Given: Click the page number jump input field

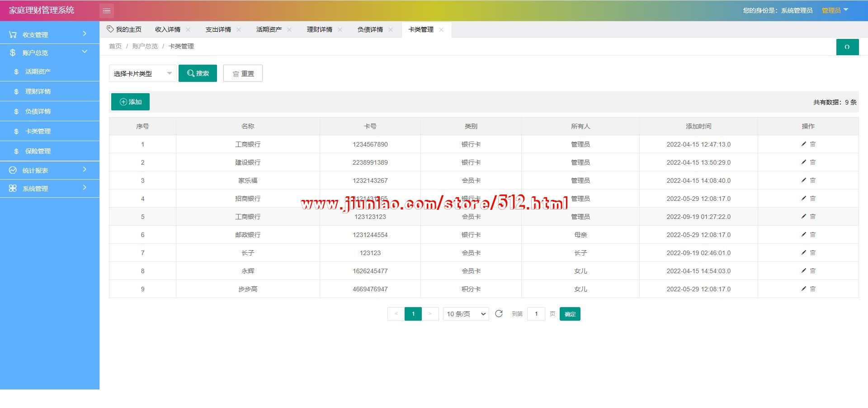Looking at the screenshot, I should 536,314.
